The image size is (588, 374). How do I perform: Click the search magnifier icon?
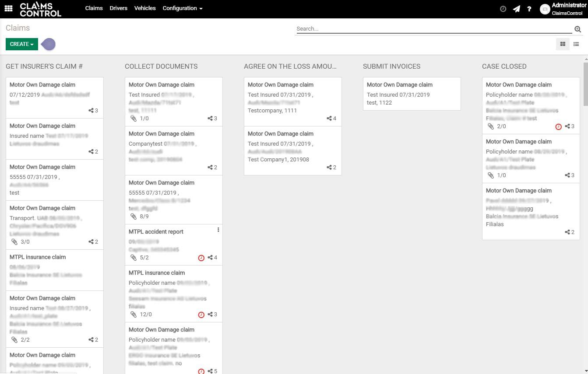click(577, 29)
